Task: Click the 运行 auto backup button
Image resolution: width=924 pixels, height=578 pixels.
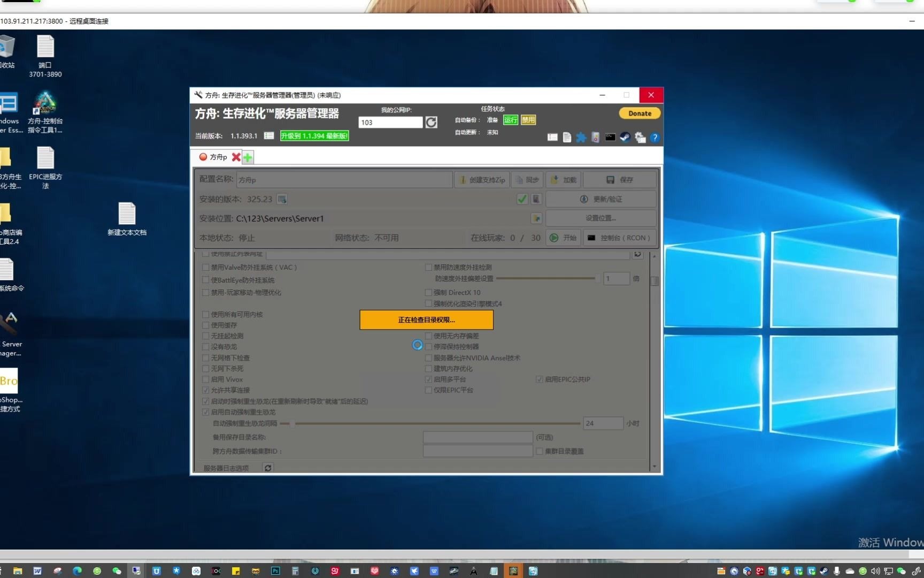Action: tap(511, 120)
